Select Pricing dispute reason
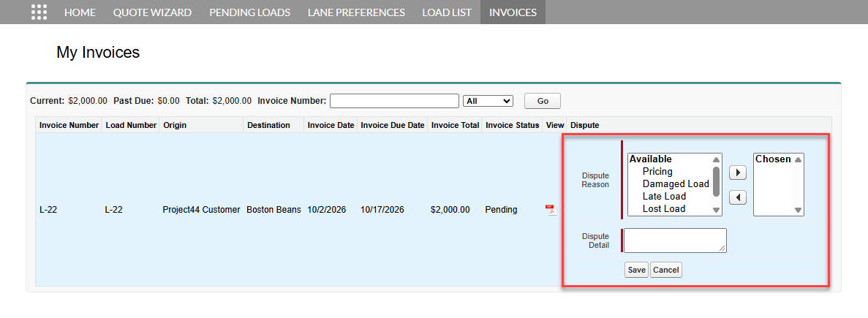Image resolution: width=868 pixels, height=318 pixels. point(657,172)
